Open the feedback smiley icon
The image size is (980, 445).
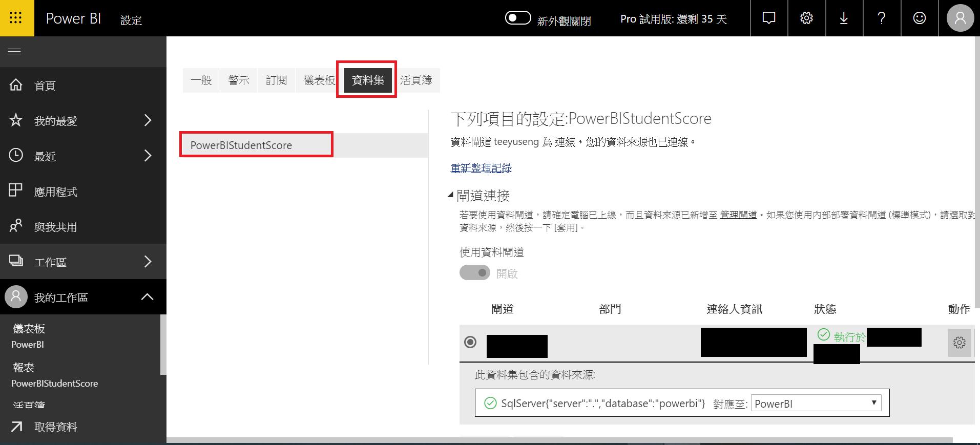pyautogui.click(x=920, y=18)
